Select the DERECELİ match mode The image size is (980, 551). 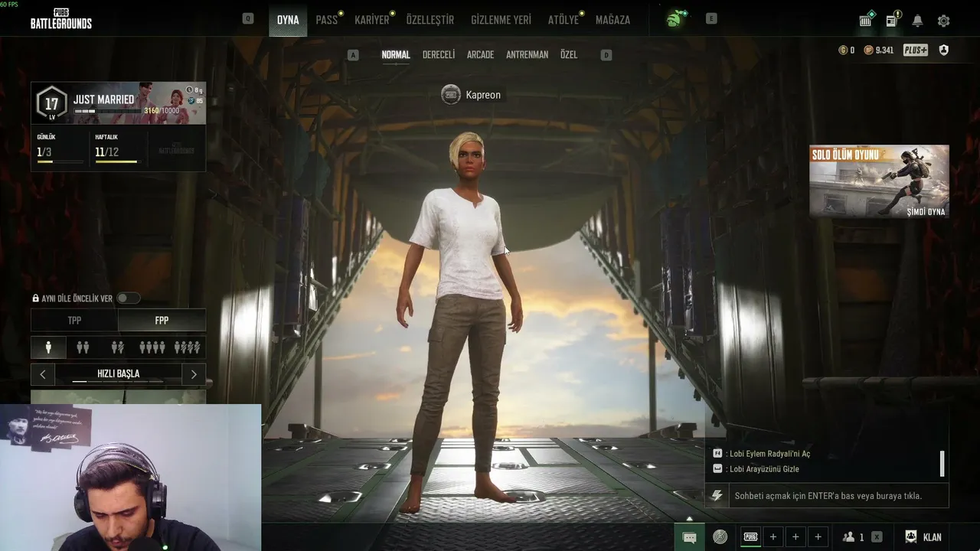[x=439, y=55]
